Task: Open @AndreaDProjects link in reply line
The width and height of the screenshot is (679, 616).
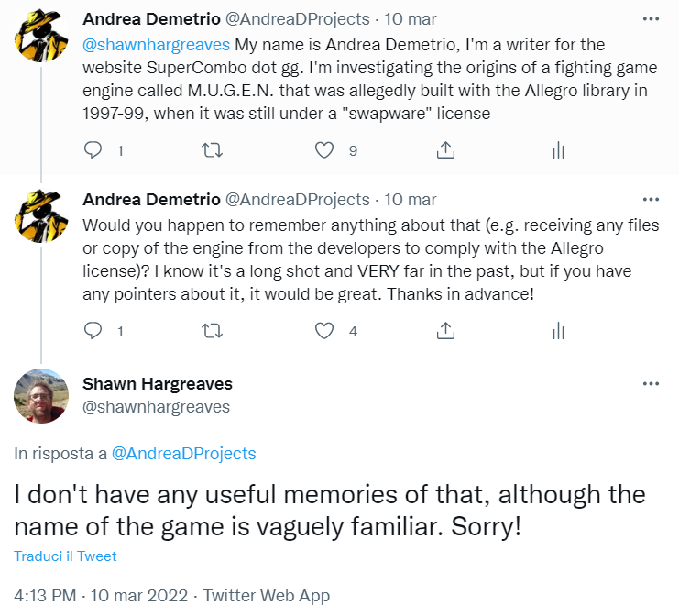Action: click(x=183, y=454)
